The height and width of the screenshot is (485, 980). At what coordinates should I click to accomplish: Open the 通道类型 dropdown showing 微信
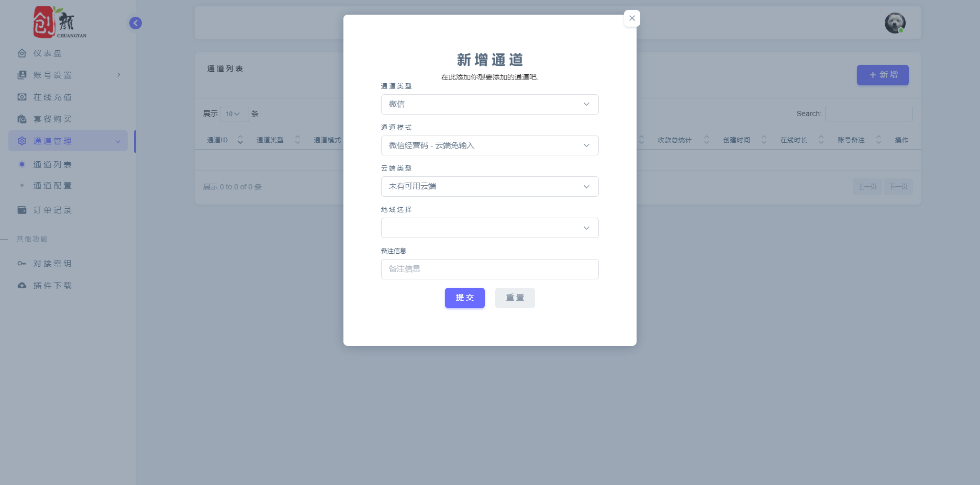pos(489,104)
